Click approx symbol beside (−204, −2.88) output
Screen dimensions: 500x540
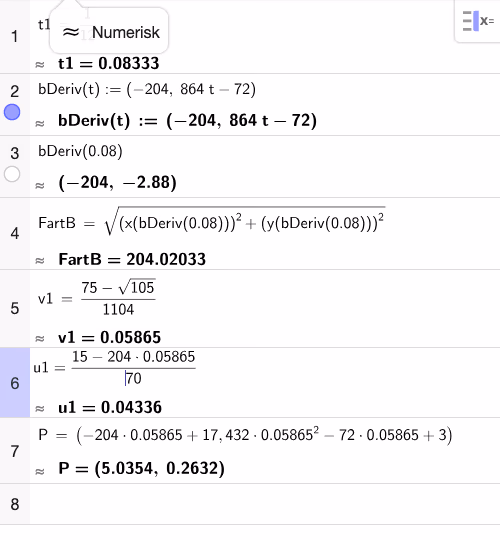tap(40, 185)
